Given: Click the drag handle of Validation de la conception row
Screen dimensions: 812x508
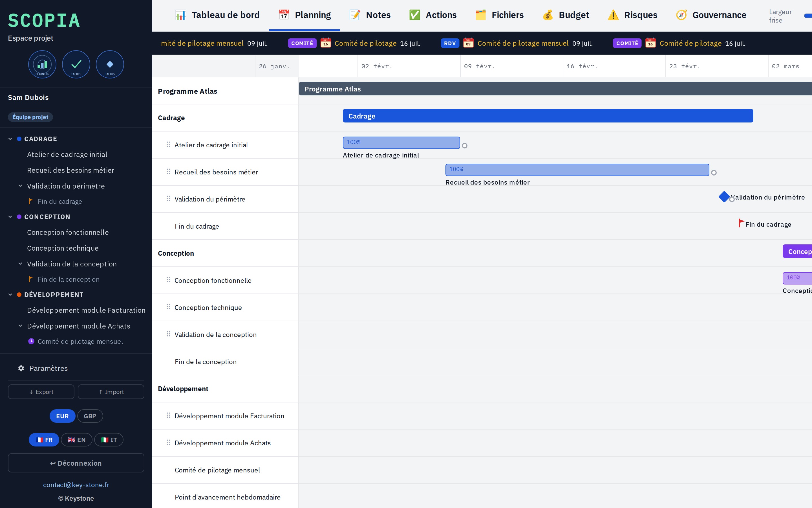Looking at the screenshot, I should (168, 334).
